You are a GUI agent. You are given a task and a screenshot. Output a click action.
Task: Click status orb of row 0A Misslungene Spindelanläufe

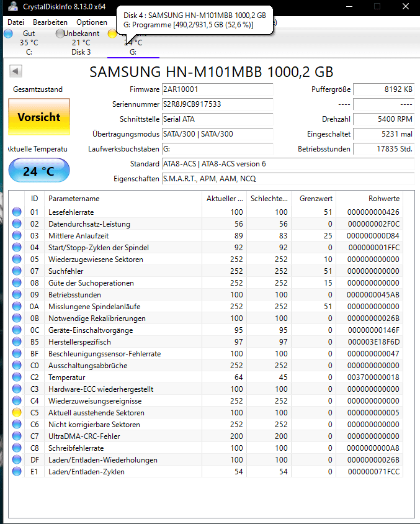tap(17, 307)
